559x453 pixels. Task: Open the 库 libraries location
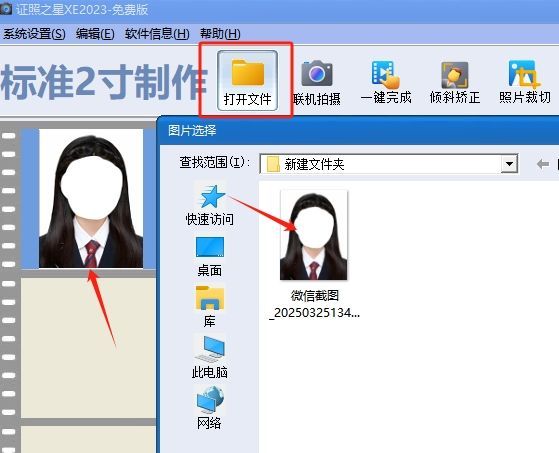coord(210,307)
